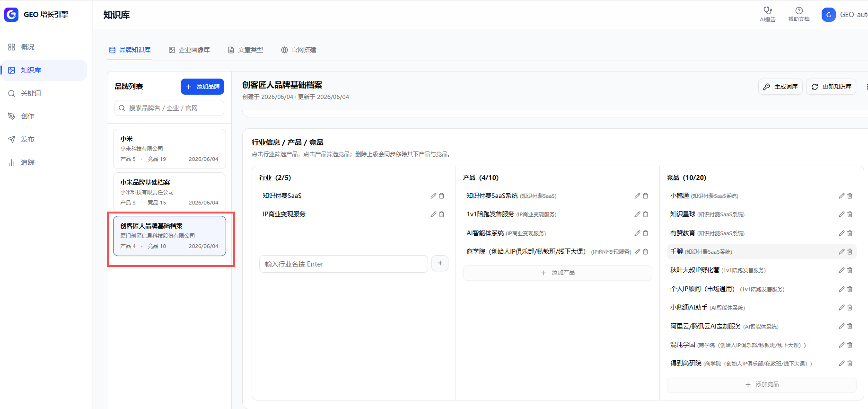Focus the 搜索品牌名 search field

(169, 108)
